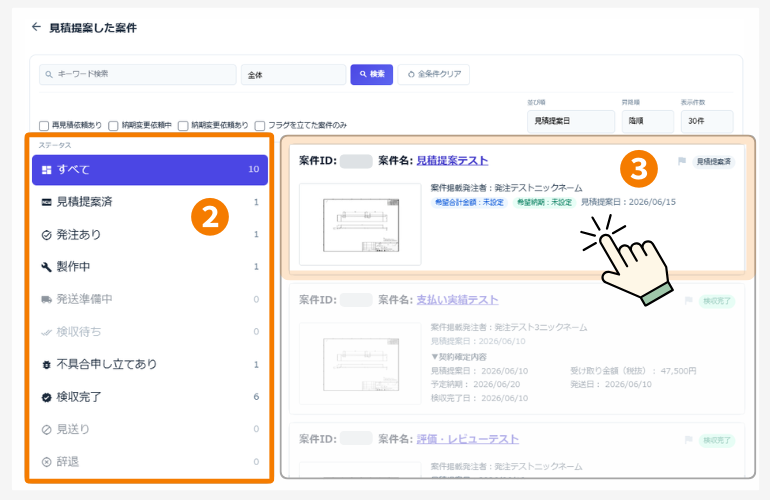The height and width of the screenshot is (500, 770).
Task: Click the 見送り blocked circle icon
Action: pyautogui.click(x=47, y=430)
